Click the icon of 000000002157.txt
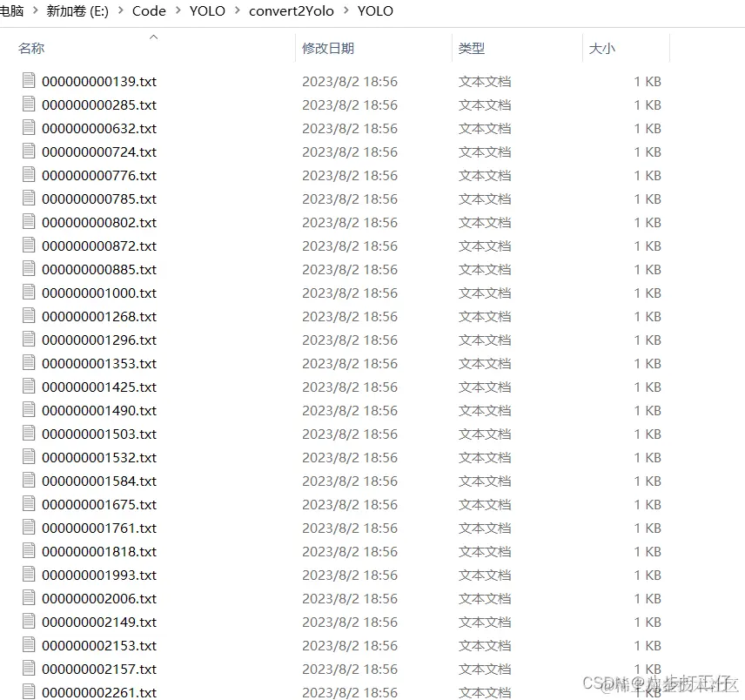Image resolution: width=745 pixels, height=700 pixels. (29, 668)
